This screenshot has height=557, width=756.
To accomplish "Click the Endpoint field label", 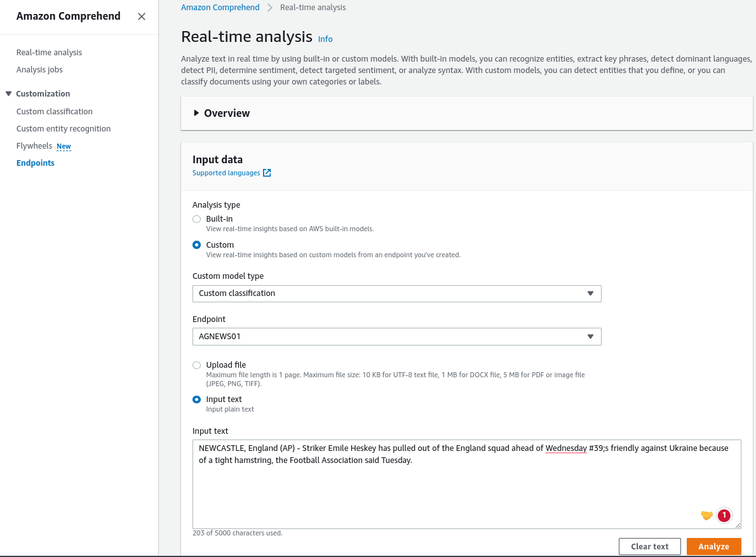I will pos(209,319).
